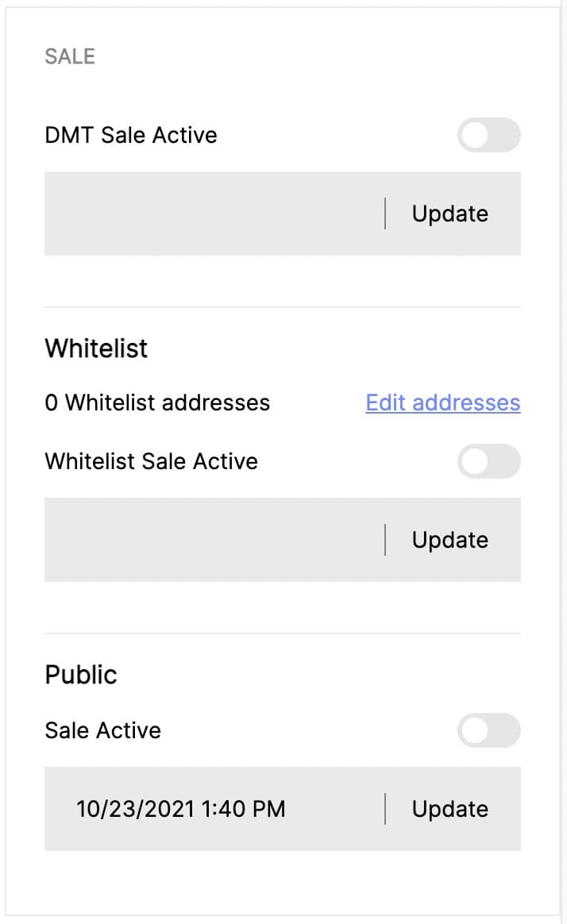Open the Edit addresses link
Viewport: 567px width, 924px height.
pos(442,402)
